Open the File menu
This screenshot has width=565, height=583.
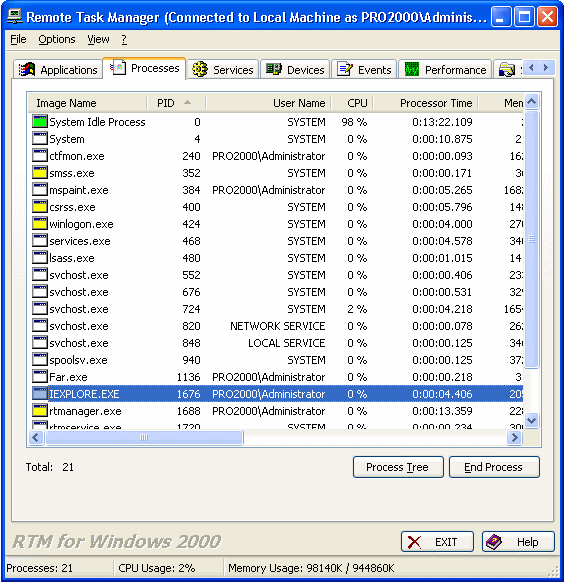click(18, 39)
